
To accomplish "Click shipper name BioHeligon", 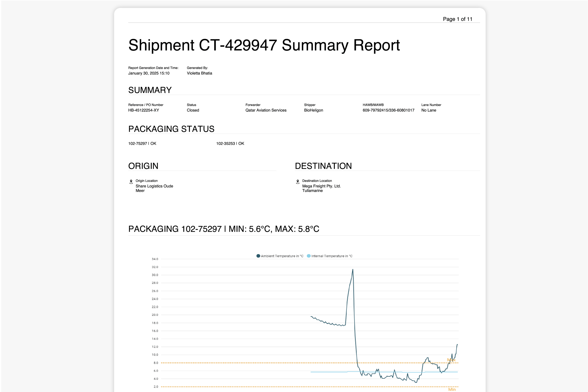I will tap(313, 110).
